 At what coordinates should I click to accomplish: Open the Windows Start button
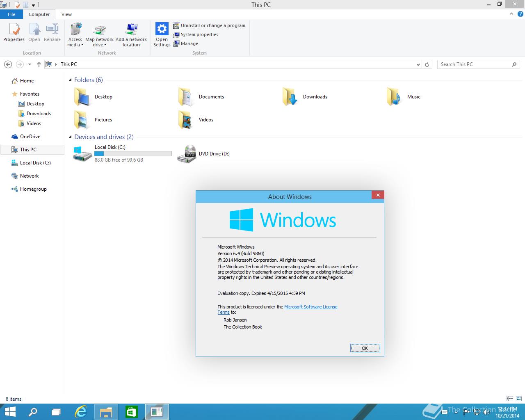[x=10, y=412]
